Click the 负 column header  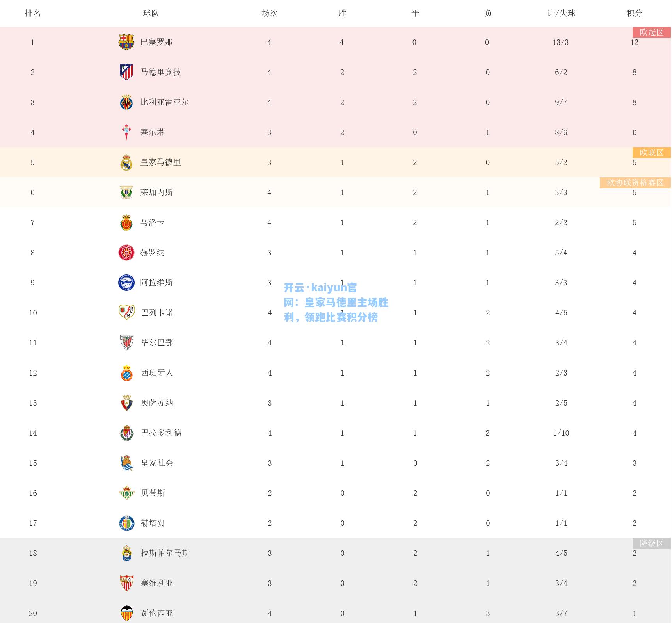tap(488, 13)
